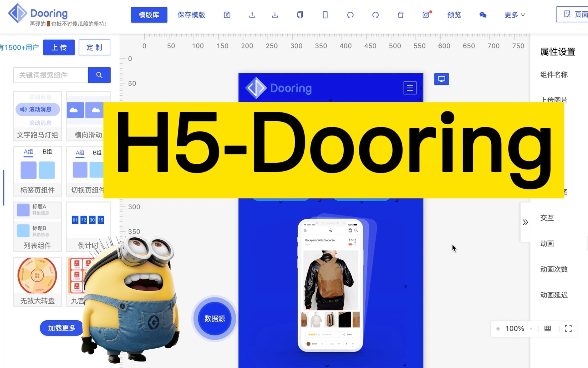Click the 动画次数 property label

click(554, 269)
